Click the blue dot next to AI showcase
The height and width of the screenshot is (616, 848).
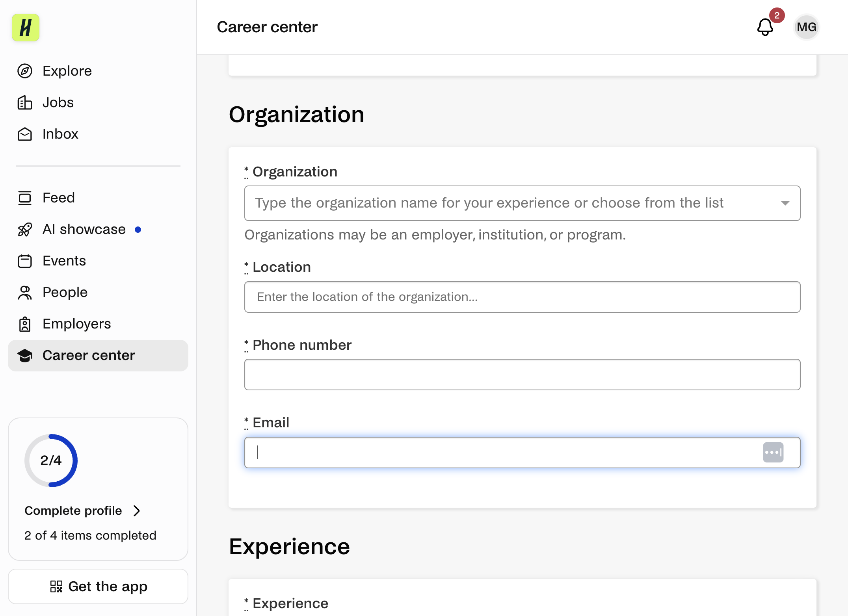(x=138, y=230)
